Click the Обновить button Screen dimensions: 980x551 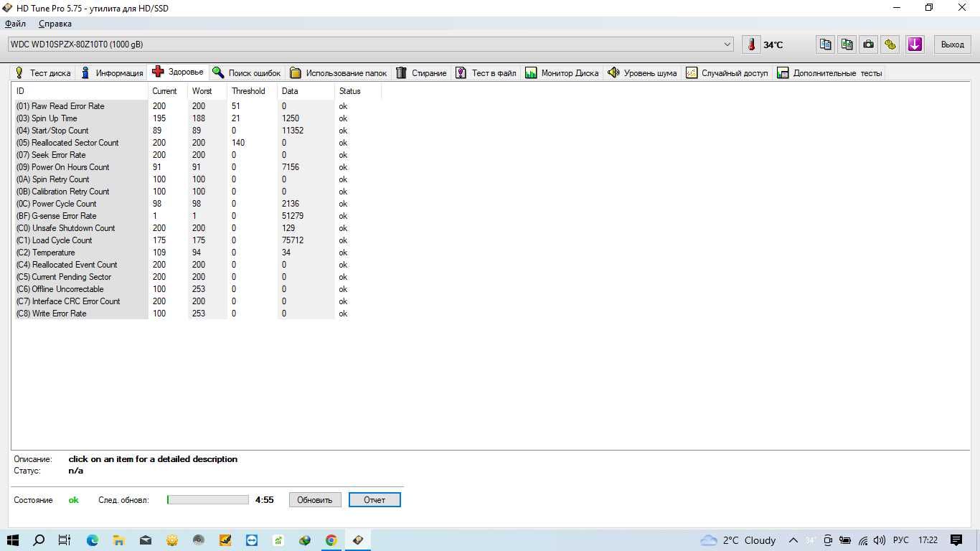click(x=315, y=500)
